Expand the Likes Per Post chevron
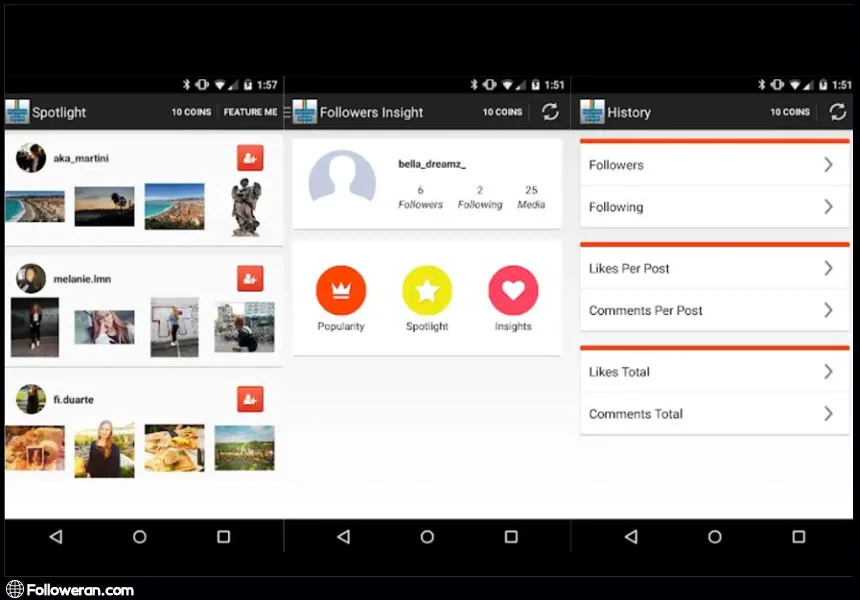Screen dimensions: 860x600 point(828,268)
